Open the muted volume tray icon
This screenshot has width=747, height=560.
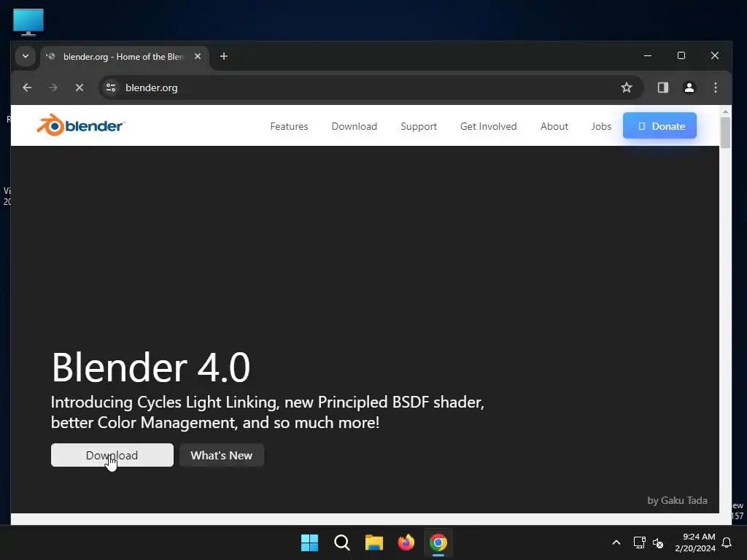pyautogui.click(x=658, y=542)
